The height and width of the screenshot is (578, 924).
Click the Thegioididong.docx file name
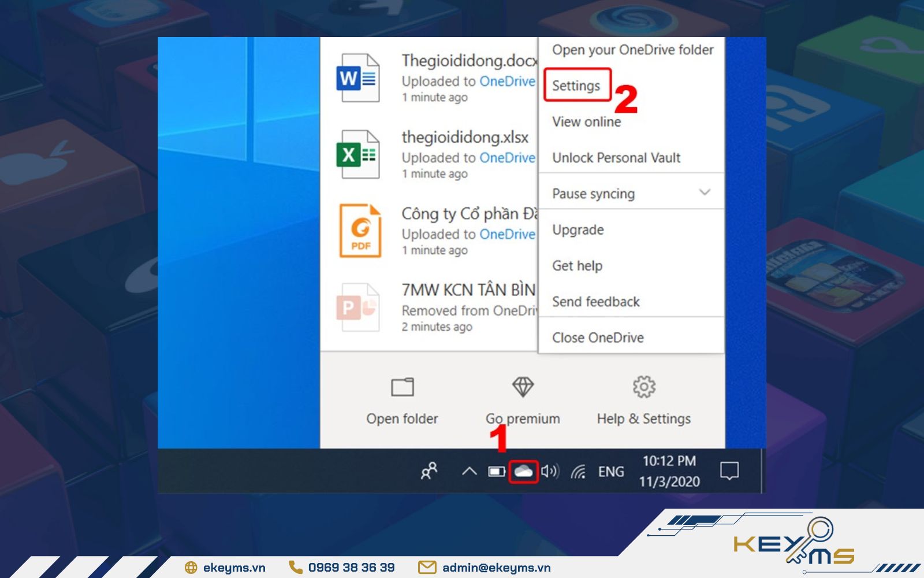pyautogui.click(x=470, y=61)
